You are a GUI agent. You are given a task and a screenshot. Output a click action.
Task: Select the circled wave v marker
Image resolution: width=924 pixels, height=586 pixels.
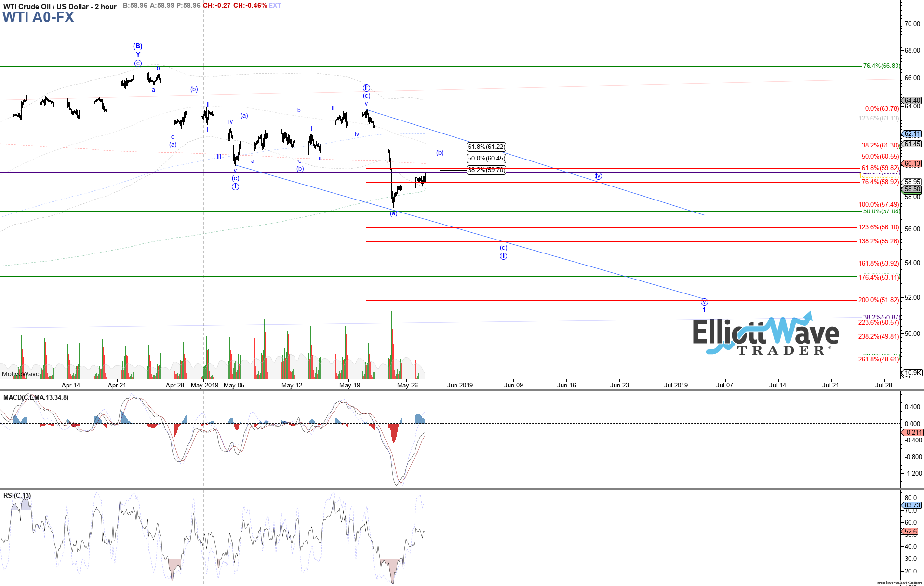pyautogui.click(x=704, y=302)
